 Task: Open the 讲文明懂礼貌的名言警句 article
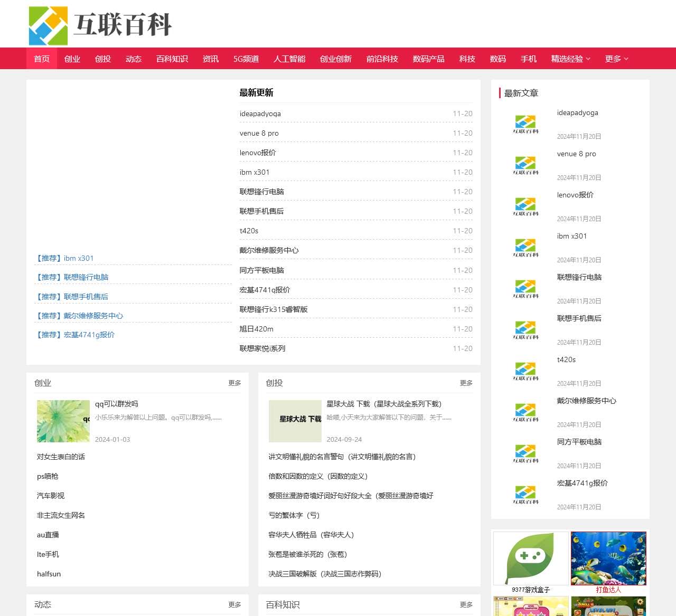pos(342,457)
